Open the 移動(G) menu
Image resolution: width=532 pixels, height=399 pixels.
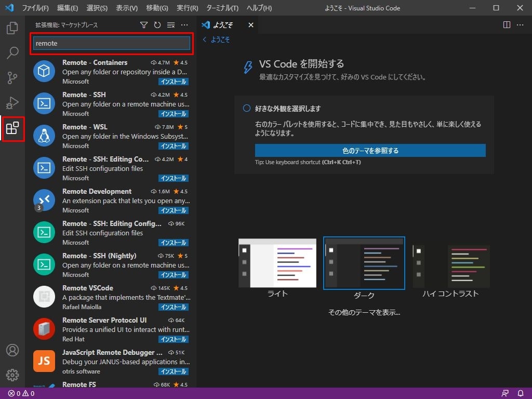pos(157,8)
